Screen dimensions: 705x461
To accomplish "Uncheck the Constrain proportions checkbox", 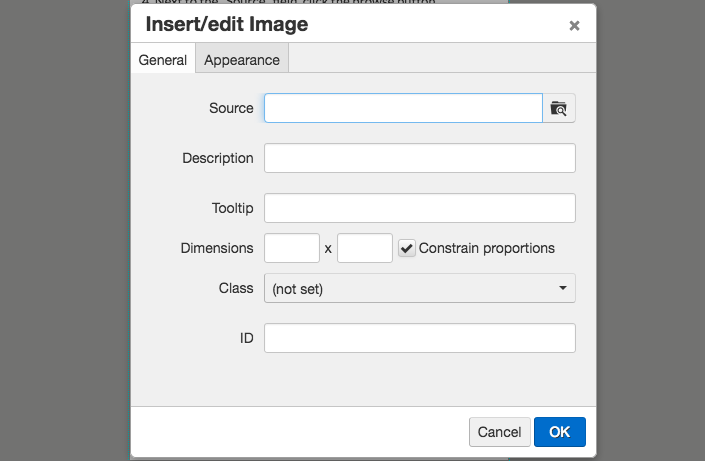I will pyautogui.click(x=407, y=248).
